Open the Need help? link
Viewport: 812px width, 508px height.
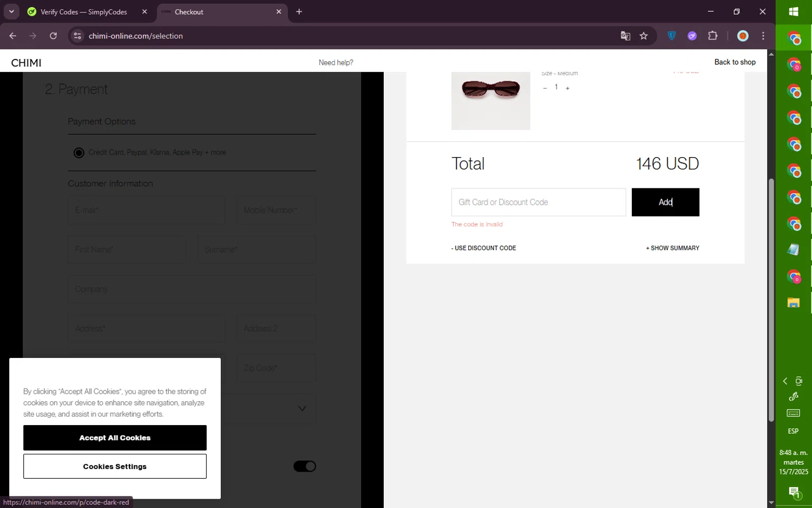click(x=336, y=62)
